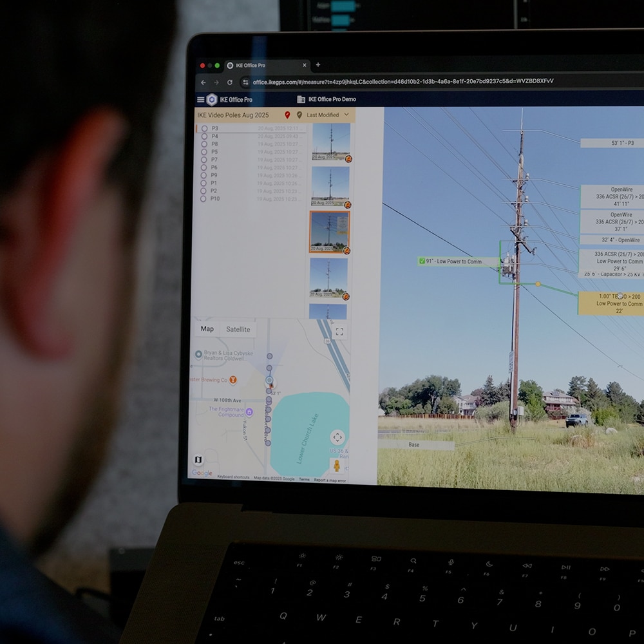Click Report a map error link
The image size is (644, 644).
pyautogui.click(x=330, y=480)
